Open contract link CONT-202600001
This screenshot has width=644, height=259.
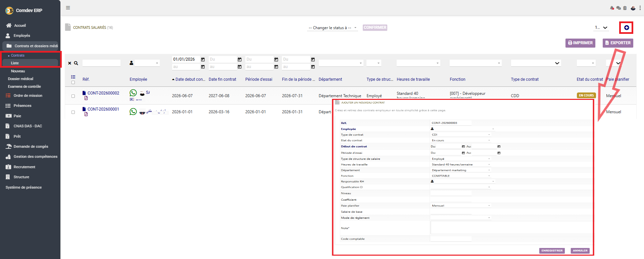[103, 109]
